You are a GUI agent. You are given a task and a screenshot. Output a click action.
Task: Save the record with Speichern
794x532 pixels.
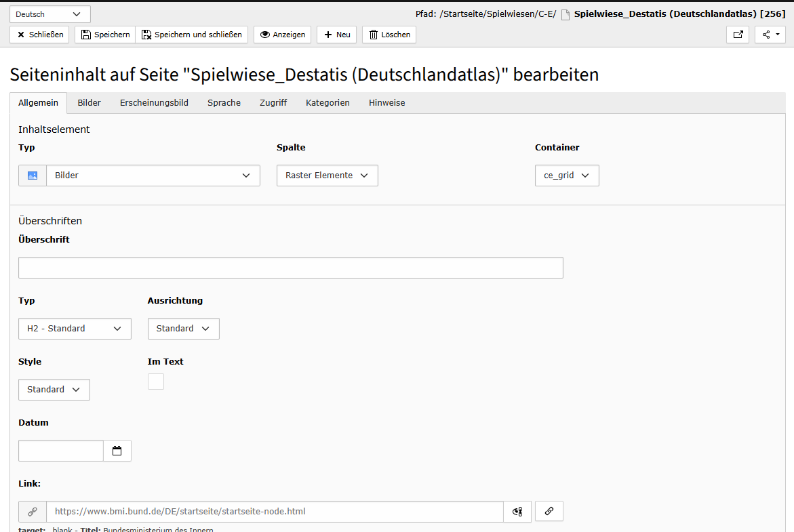[x=105, y=35]
